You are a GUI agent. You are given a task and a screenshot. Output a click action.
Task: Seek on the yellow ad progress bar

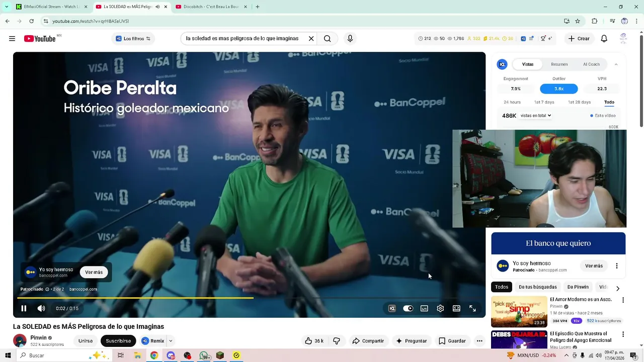click(x=249, y=298)
